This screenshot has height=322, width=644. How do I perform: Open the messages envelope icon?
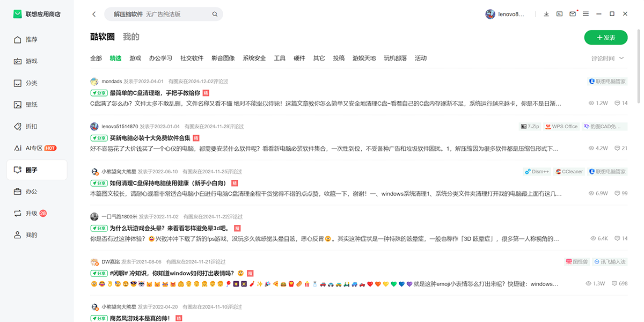pos(573,14)
